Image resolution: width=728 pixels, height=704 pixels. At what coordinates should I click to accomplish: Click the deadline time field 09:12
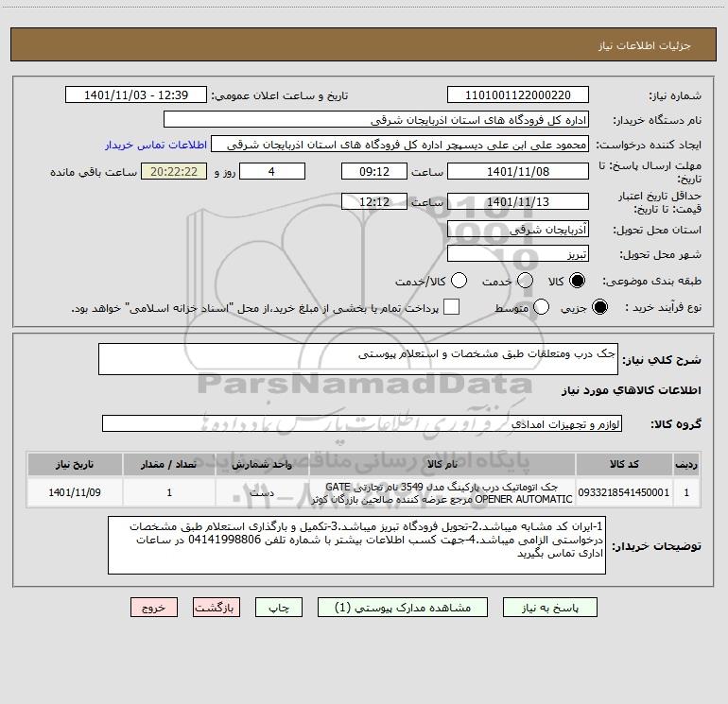click(374, 171)
